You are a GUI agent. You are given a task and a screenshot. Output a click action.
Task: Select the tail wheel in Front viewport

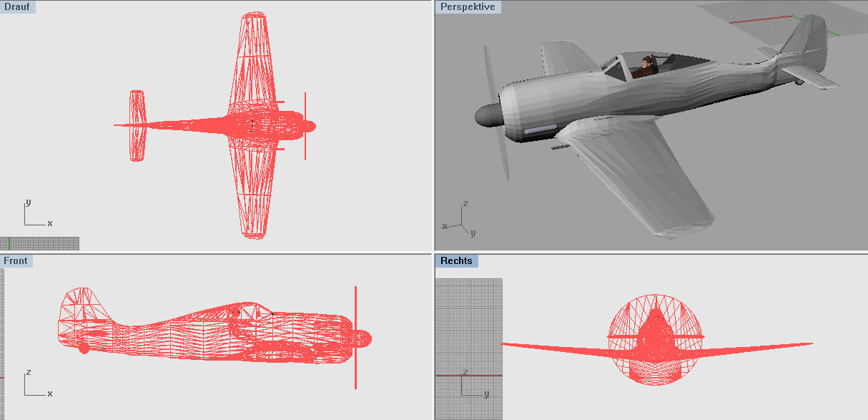point(84,348)
